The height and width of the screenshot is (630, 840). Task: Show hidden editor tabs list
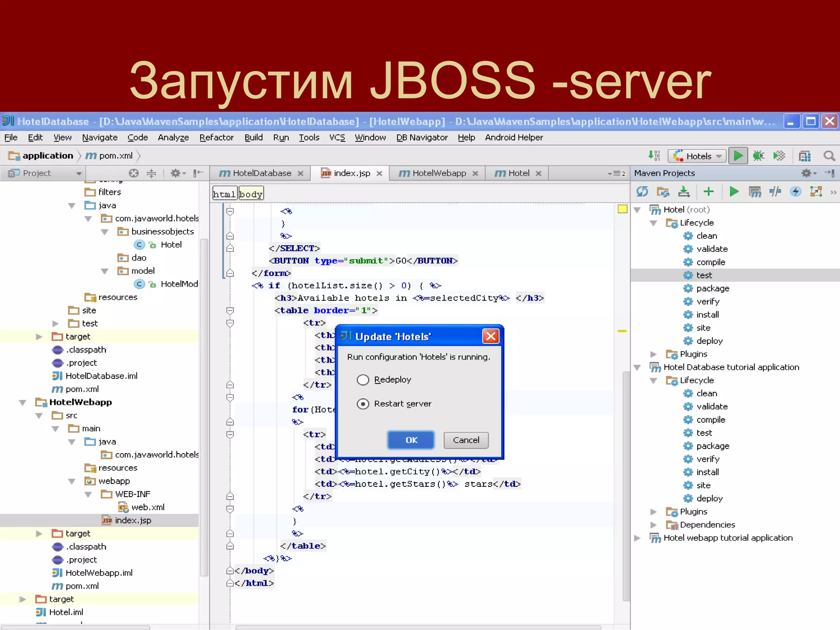(617, 173)
